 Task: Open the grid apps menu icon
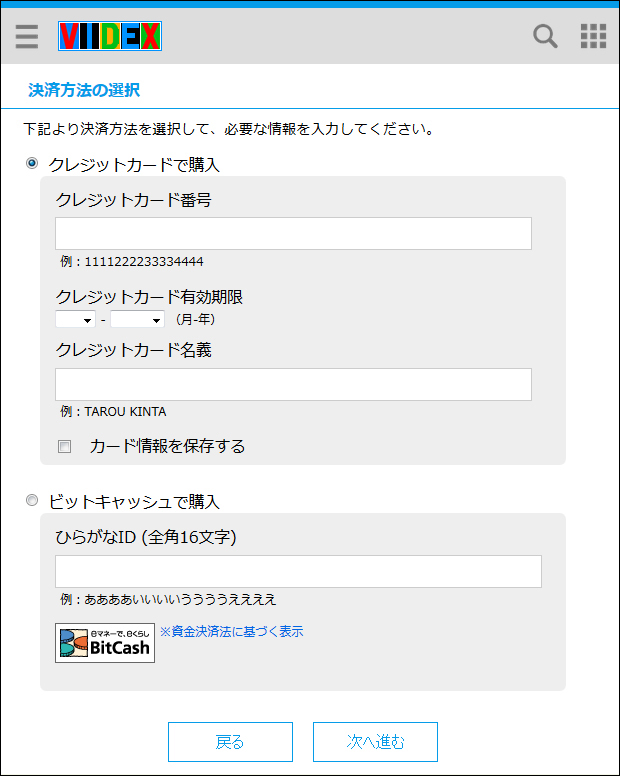point(593,36)
